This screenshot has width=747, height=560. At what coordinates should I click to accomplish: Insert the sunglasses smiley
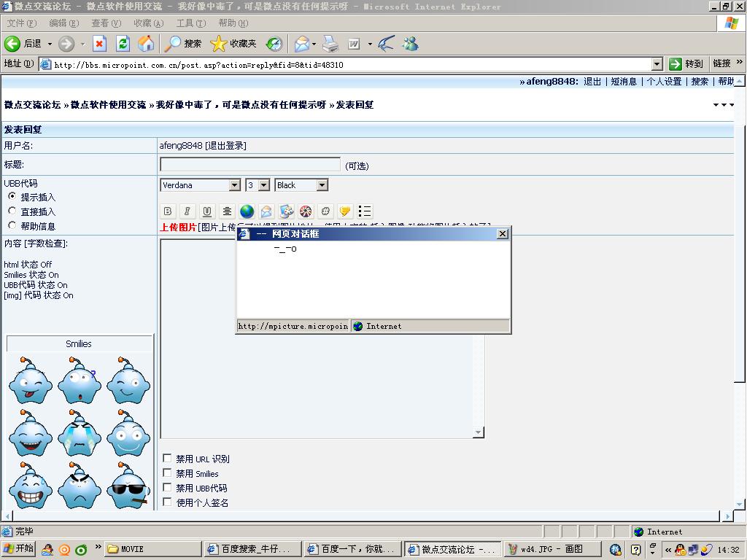(128, 485)
